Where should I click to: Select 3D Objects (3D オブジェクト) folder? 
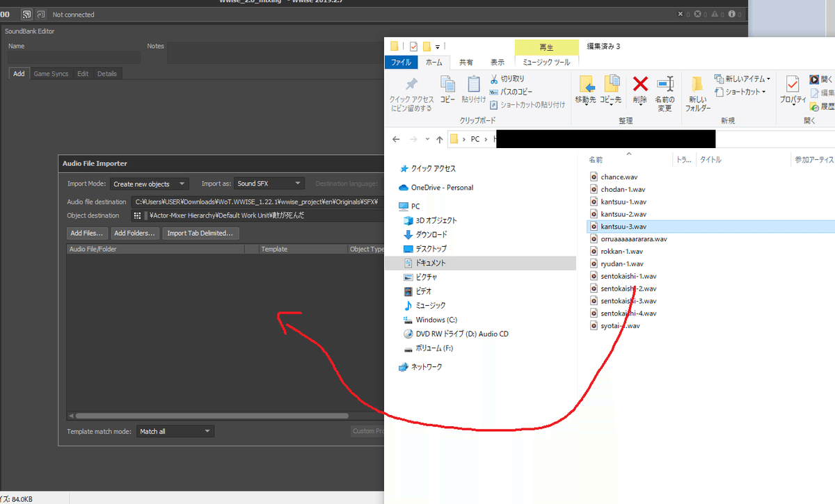431,220
